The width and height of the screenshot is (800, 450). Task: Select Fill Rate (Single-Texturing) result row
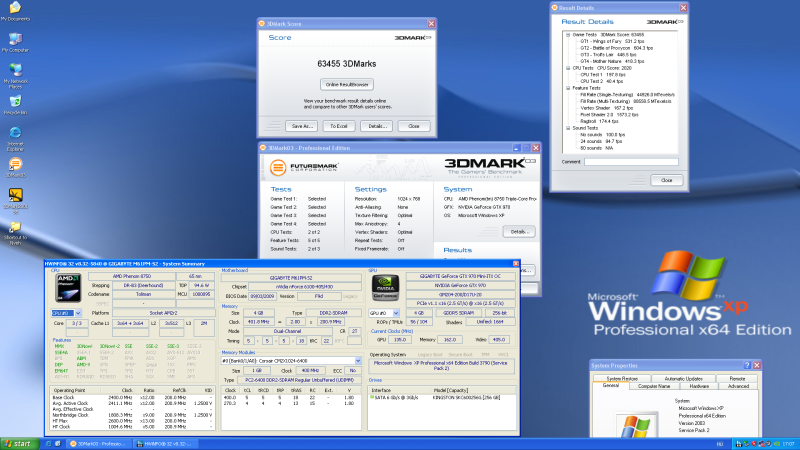[627, 94]
